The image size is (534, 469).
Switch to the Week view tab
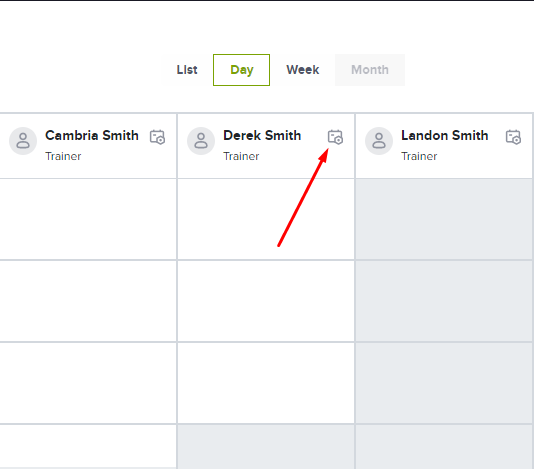pos(302,70)
